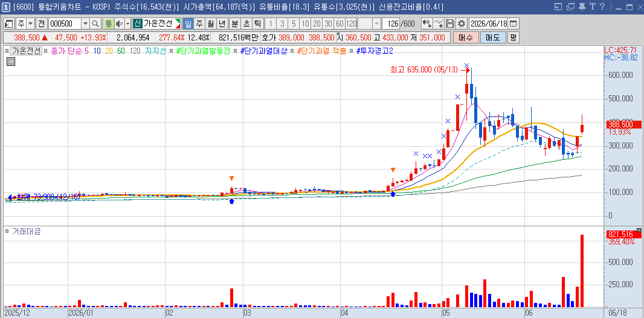The image size is (644, 318).
Task: Click the date 2026/06/18 field
Action: pos(488,24)
